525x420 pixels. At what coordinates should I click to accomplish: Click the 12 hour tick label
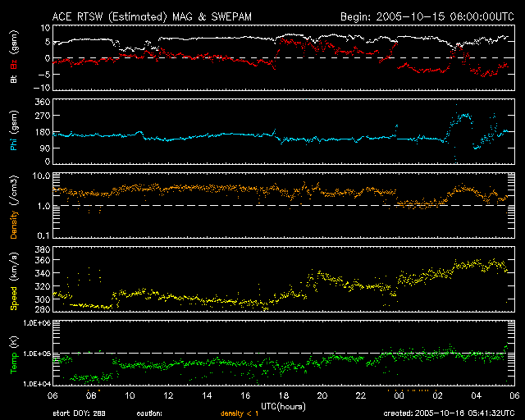coord(168,396)
